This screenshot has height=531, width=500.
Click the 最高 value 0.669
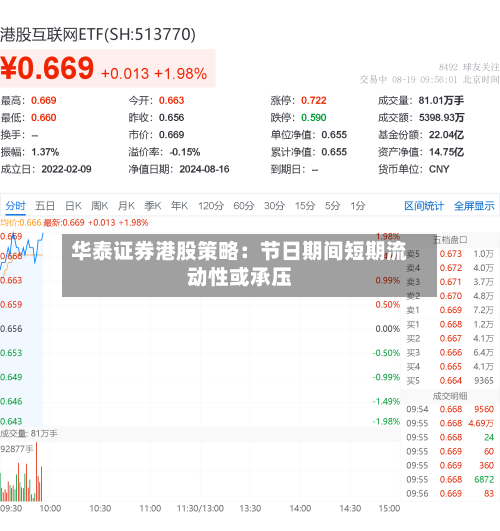[x=44, y=101]
